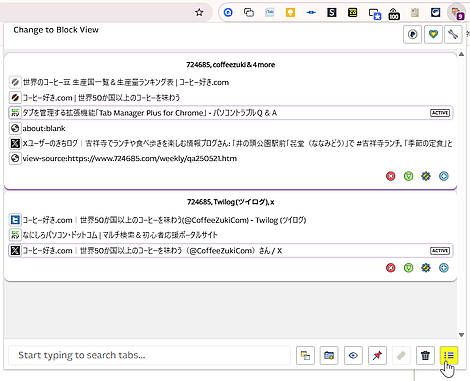Click the yellow-black square extension icon

(x=352, y=13)
